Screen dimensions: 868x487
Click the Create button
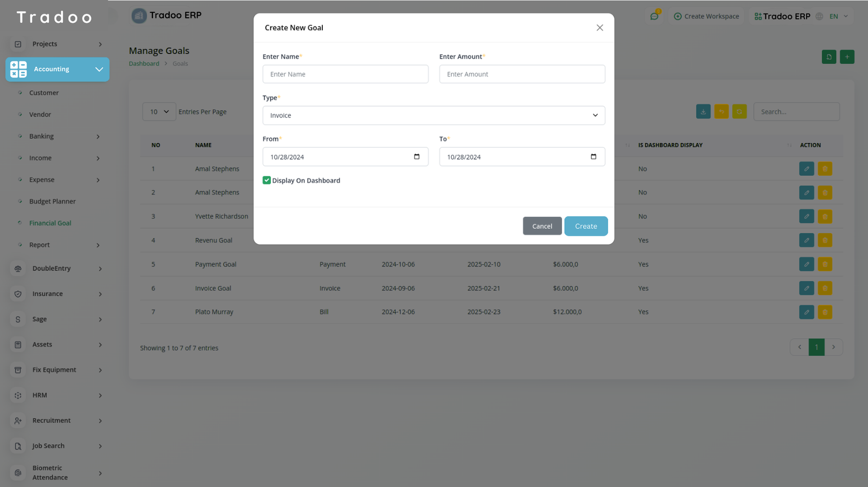(585, 226)
